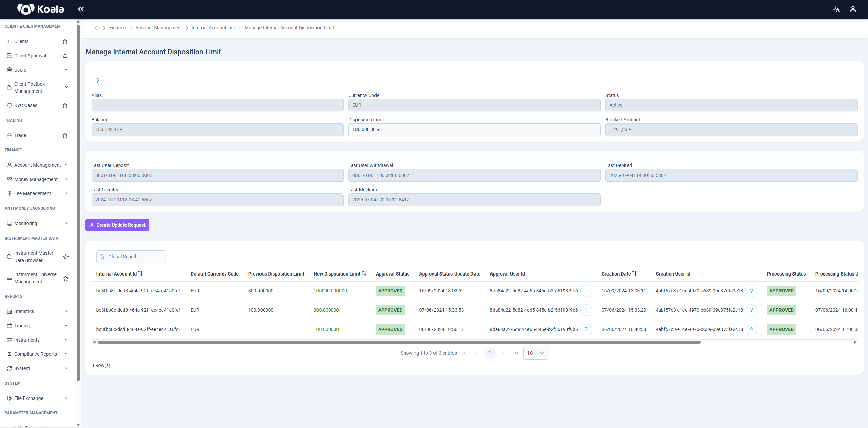The image size is (868, 428).
Task: Expand Account Management menu
Action: 66,165
